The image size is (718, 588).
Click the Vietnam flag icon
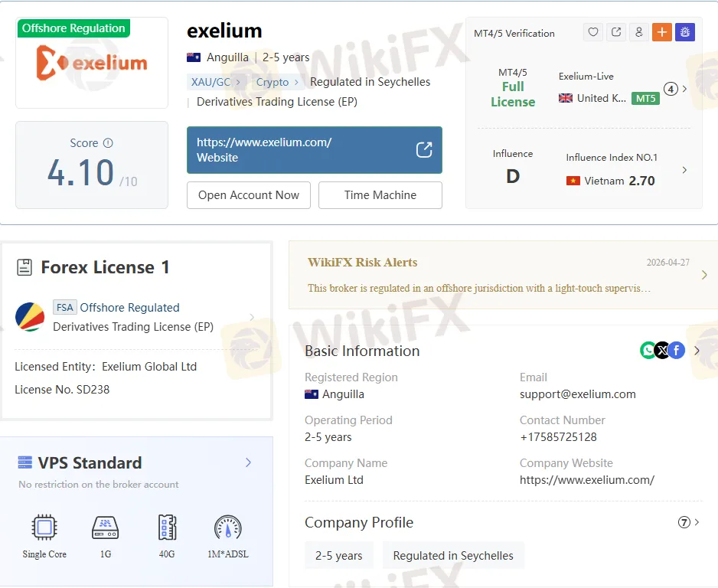(573, 181)
